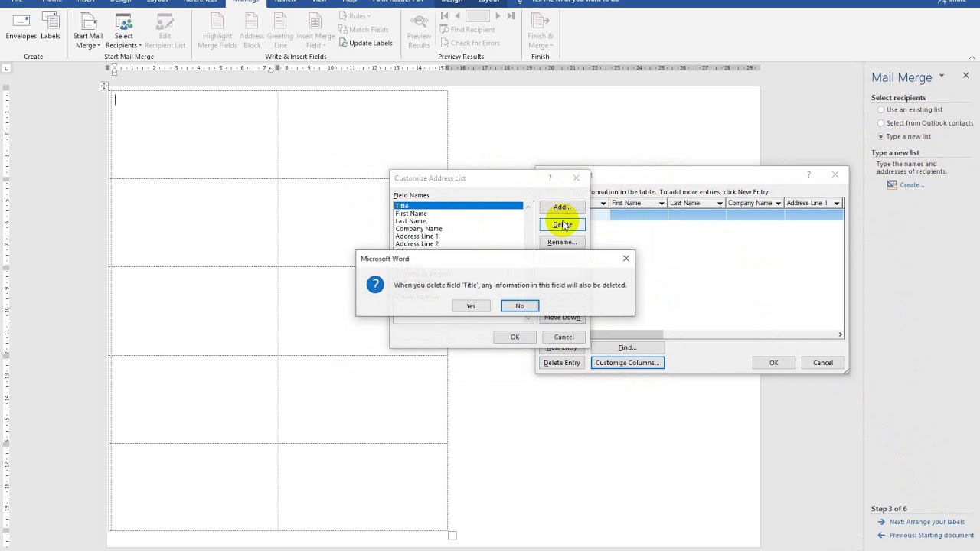Go to previous record arrow
This screenshot has height=551, width=980.
(458, 16)
